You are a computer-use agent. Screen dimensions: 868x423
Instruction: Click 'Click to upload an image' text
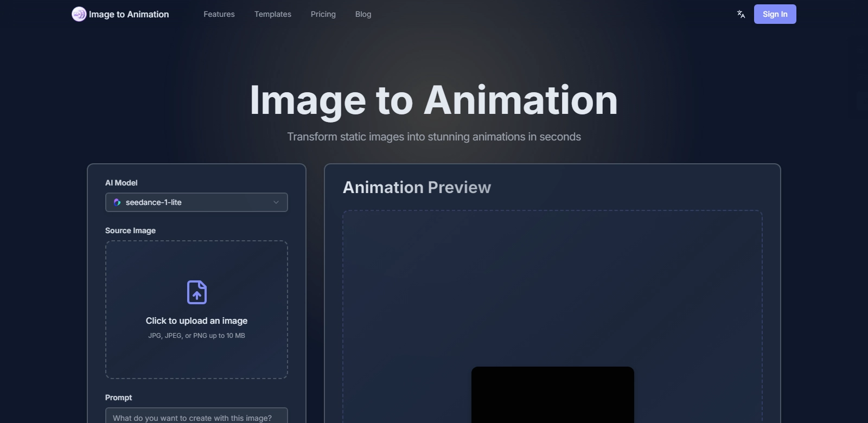click(x=196, y=321)
